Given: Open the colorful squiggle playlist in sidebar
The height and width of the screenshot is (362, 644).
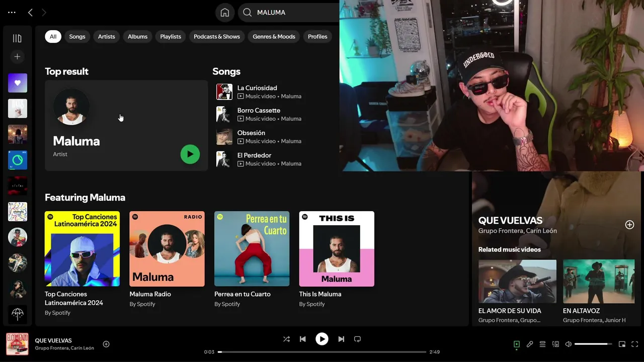Looking at the screenshot, I should coord(18,212).
